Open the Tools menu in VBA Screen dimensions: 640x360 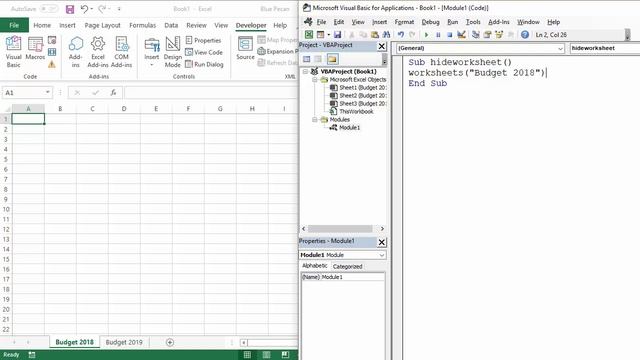point(473,22)
